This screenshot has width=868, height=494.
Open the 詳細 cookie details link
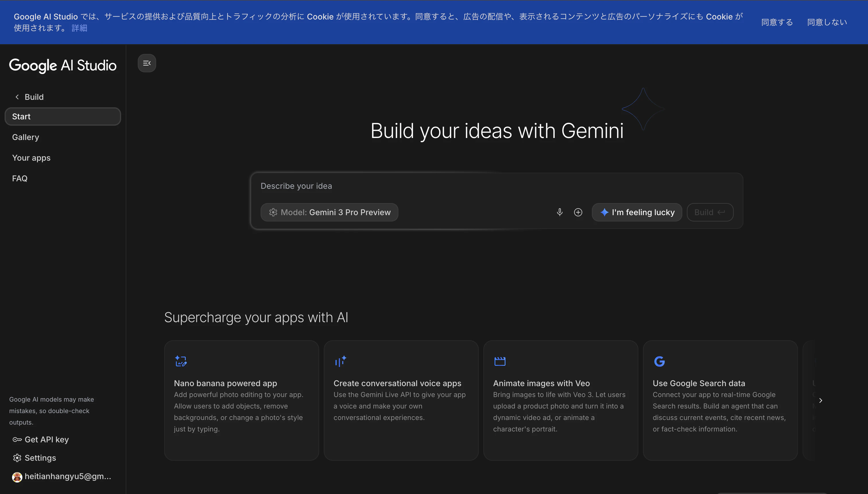point(80,28)
